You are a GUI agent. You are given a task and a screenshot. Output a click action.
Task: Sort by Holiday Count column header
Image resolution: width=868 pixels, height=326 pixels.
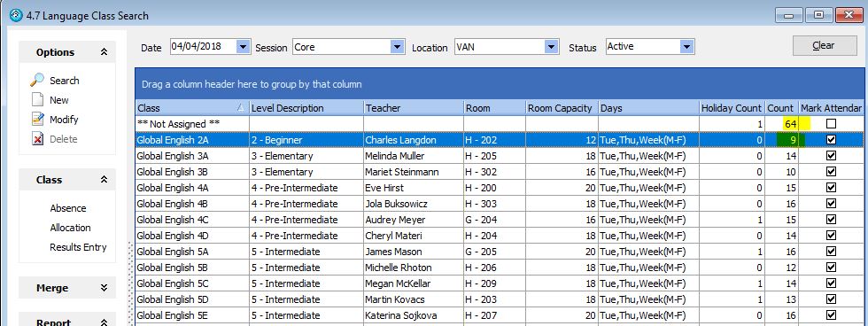732,108
